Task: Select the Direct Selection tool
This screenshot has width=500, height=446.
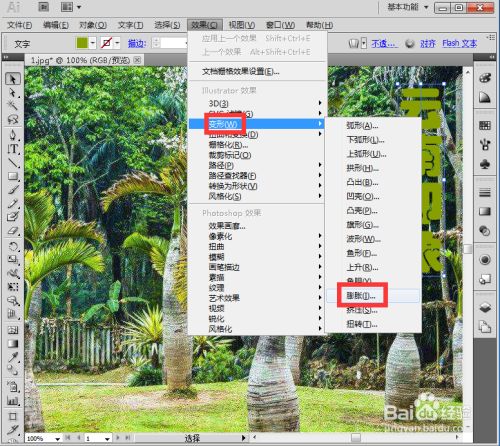Action: [13, 92]
